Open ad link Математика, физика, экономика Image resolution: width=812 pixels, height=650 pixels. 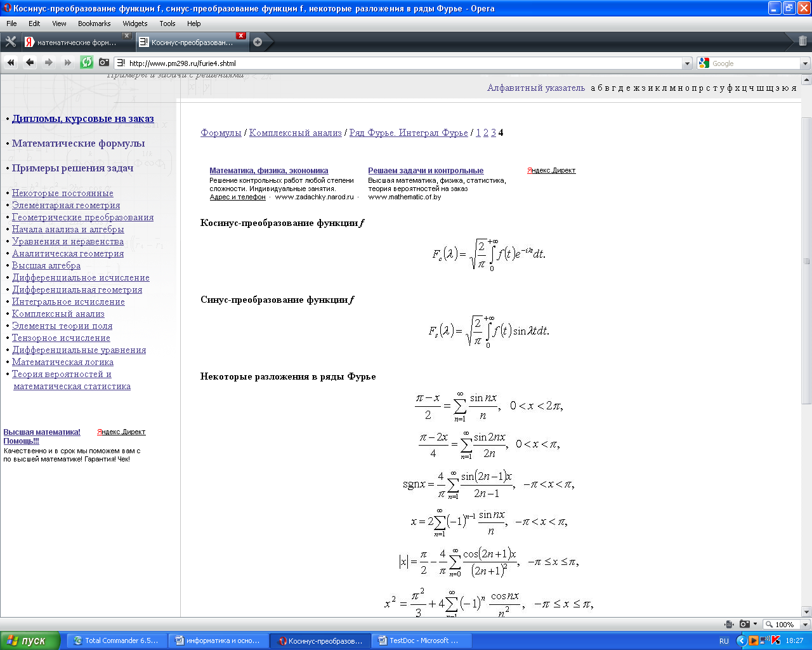[269, 171]
